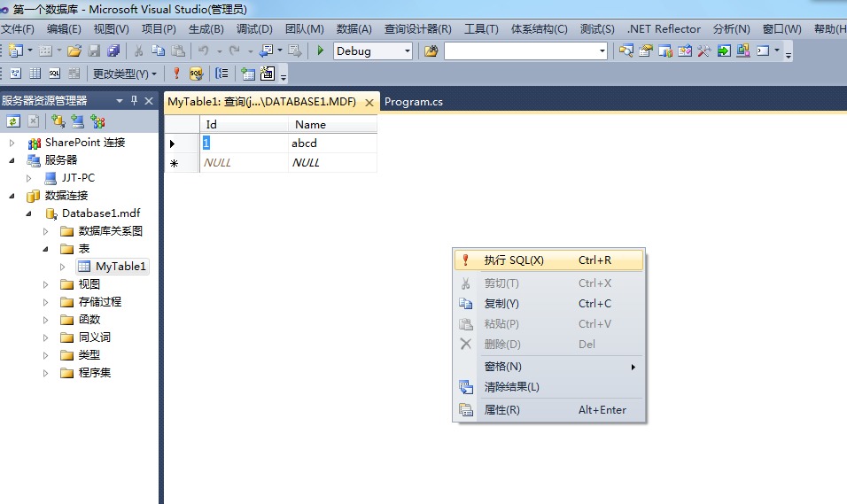Select the new row marked with asterisk
This screenshot has height=504, width=847.
[x=182, y=163]
